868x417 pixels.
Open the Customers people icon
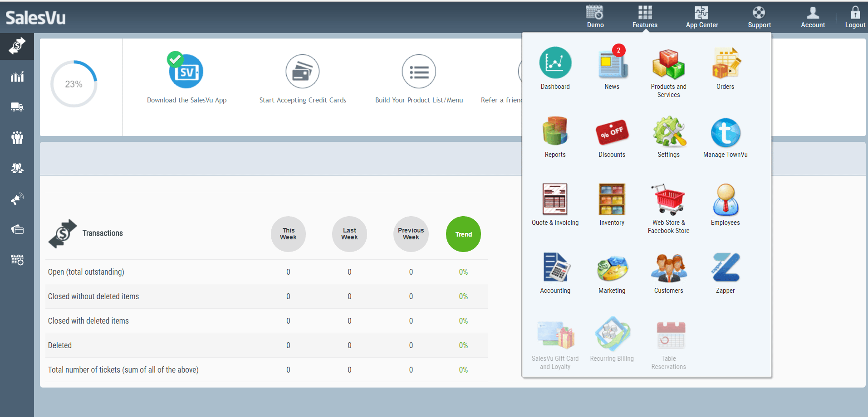(x=669, y=268)
